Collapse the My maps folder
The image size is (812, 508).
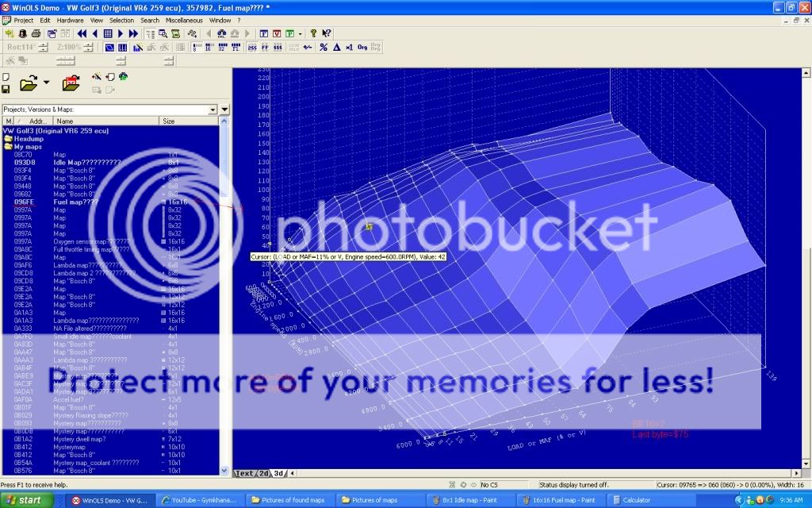(x=9, y=146)
